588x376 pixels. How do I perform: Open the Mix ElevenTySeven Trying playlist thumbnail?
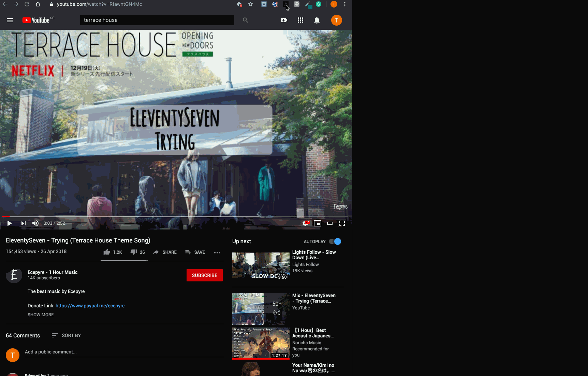click(261, 309)
